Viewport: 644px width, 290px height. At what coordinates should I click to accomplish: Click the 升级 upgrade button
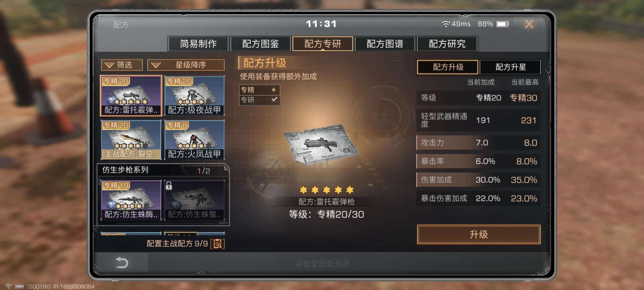[x=478, y=234]
